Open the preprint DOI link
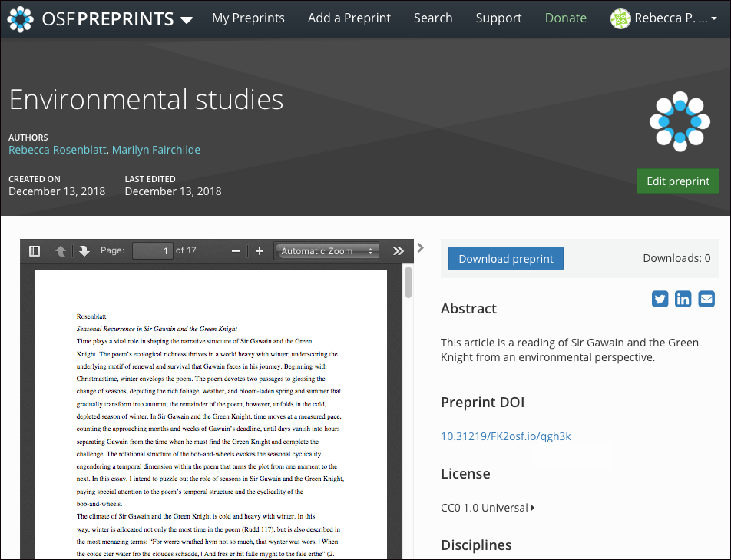The width and height of the screenshot is (731, 560). 505,436
